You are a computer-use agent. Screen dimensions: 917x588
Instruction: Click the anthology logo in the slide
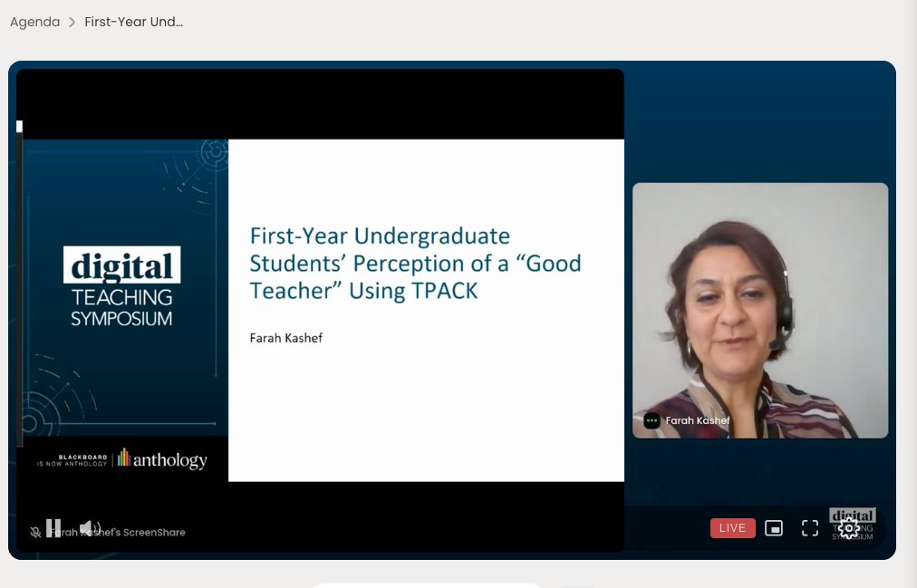click(x=162, y=458)
